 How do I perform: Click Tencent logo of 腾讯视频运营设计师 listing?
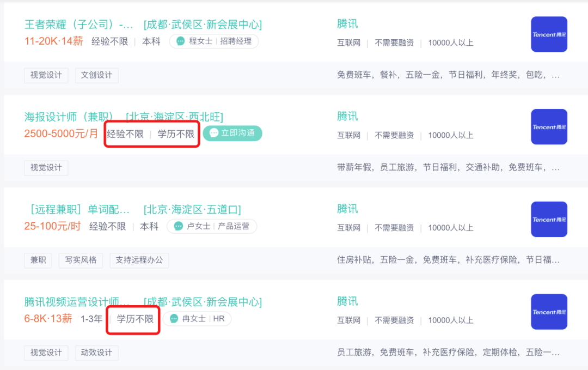tap(549, 312)
